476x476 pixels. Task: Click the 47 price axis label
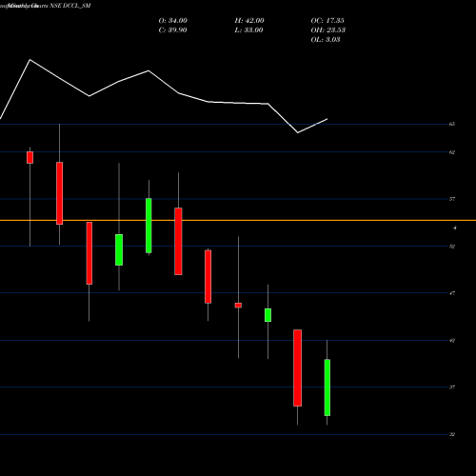tap(452, 293)
